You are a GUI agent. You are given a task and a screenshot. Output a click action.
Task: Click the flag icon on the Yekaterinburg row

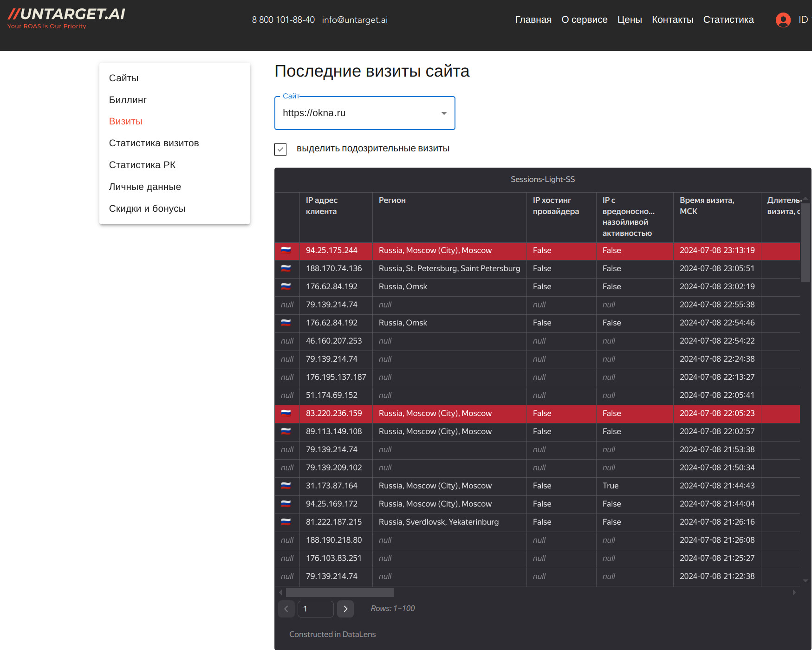coord(287,522)
